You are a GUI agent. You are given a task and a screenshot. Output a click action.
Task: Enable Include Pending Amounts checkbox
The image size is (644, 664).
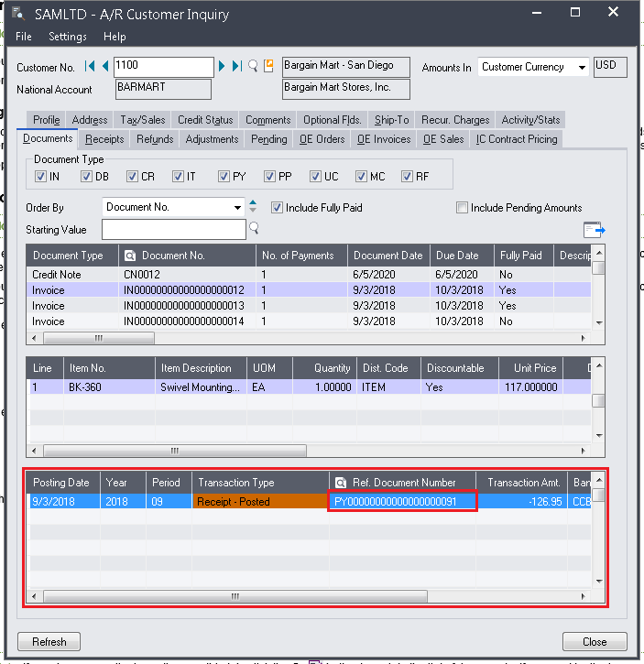[463, 208]
